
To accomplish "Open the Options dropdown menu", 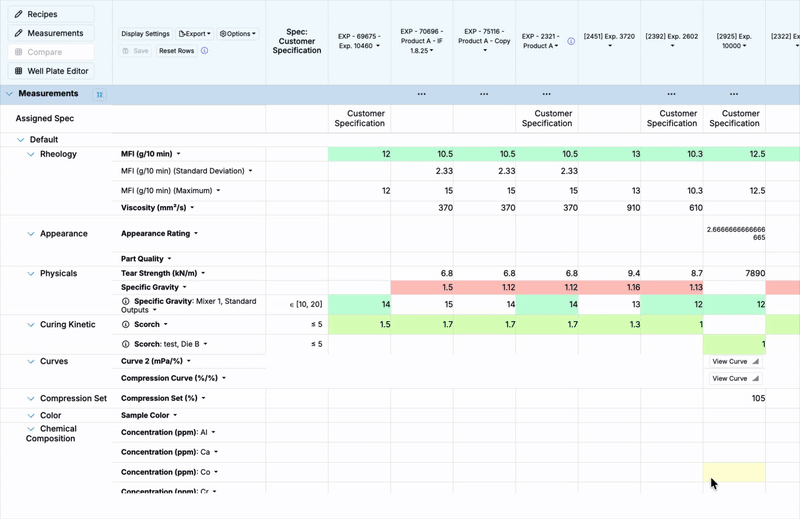I will point(237,34).
